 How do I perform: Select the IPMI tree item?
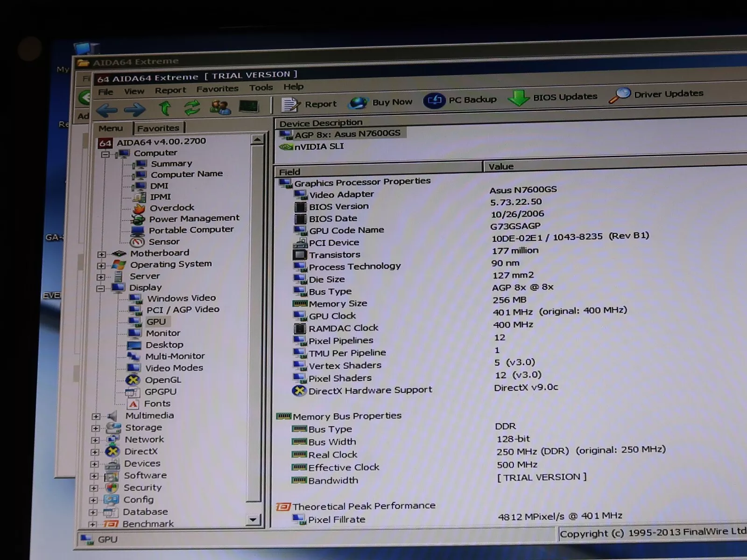tap(160, 197)
